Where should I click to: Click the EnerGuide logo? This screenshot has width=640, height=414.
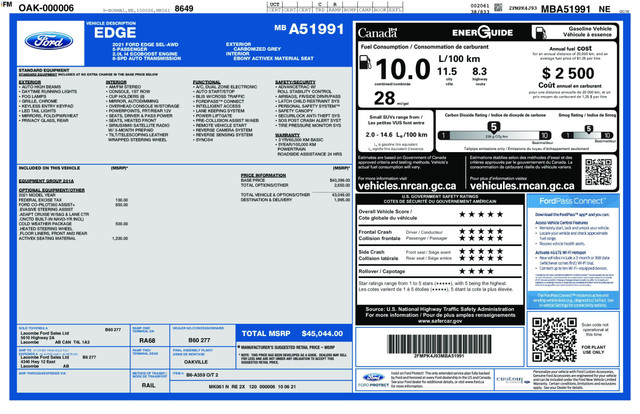(482, 32)
